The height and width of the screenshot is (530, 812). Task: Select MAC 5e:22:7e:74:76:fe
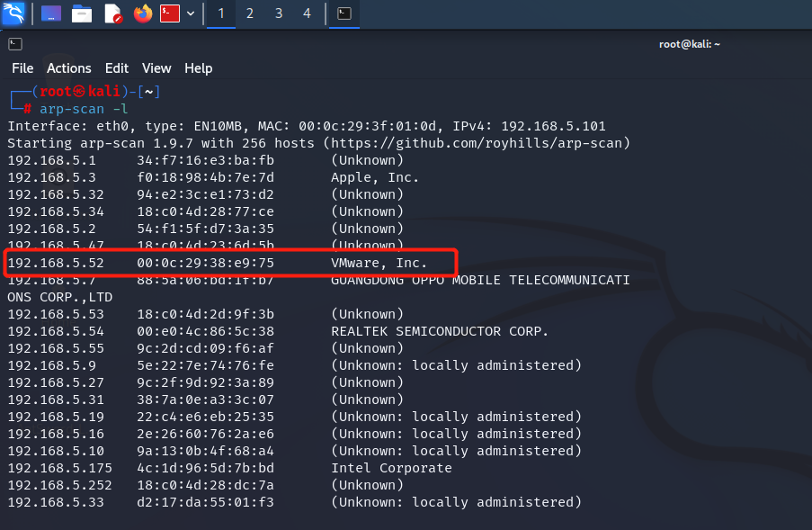click(206, 365)
